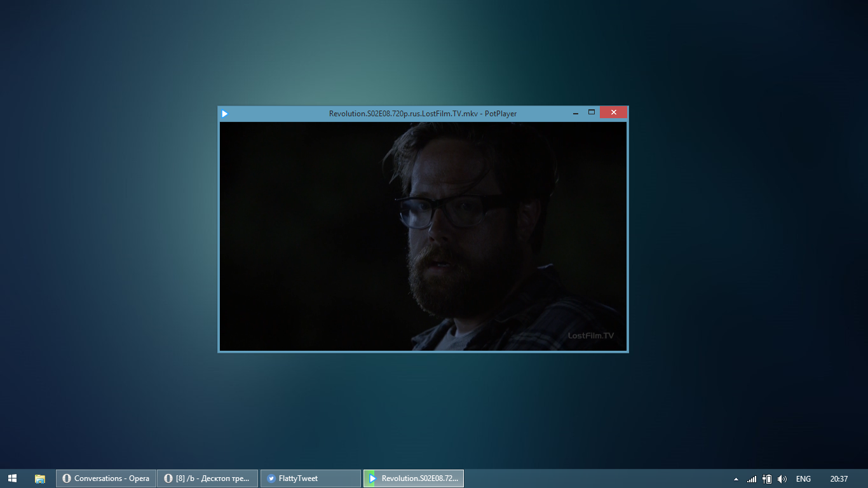Switch to Conversations - Opera taskbar window

[106, 478]
